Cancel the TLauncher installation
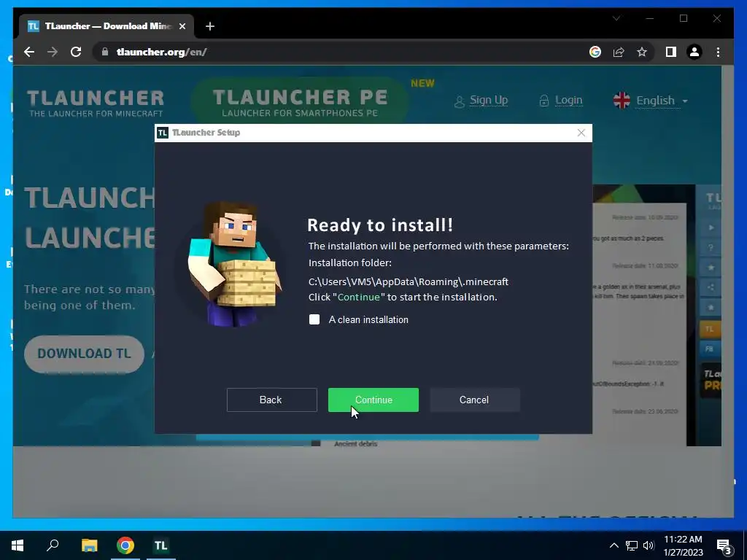The height and width of the screenshot is (560, 747). 474,400
